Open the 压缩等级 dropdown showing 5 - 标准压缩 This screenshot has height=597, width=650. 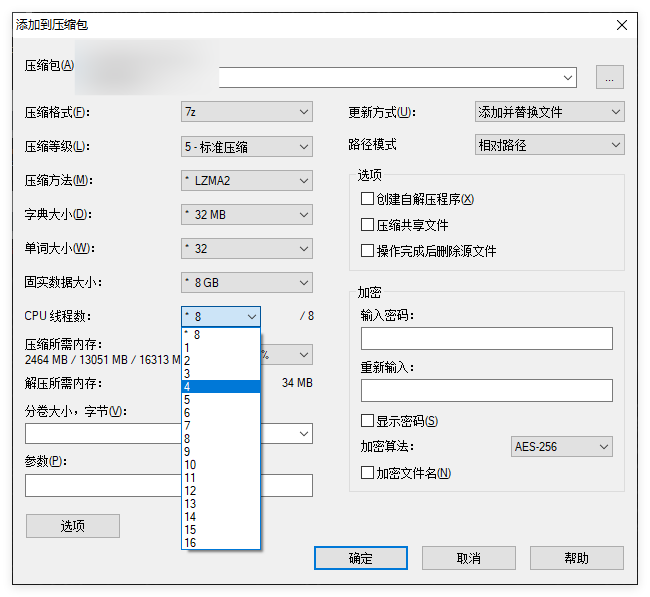247,147
